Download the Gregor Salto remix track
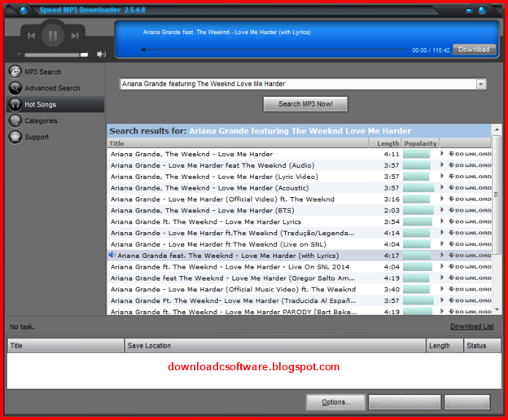The height and width of the screenshot is (420, 508). 470,278
